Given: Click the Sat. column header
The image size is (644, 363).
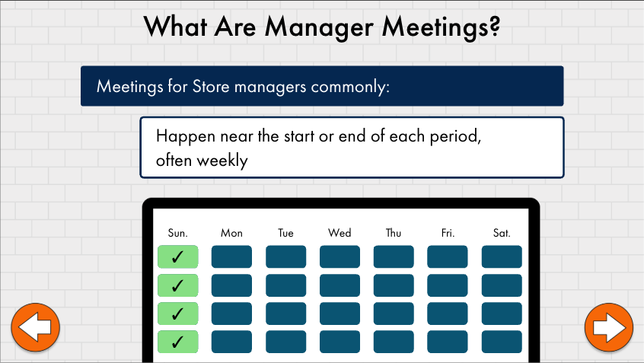Looking at the screenshot, I should click(x=502, y=233).
